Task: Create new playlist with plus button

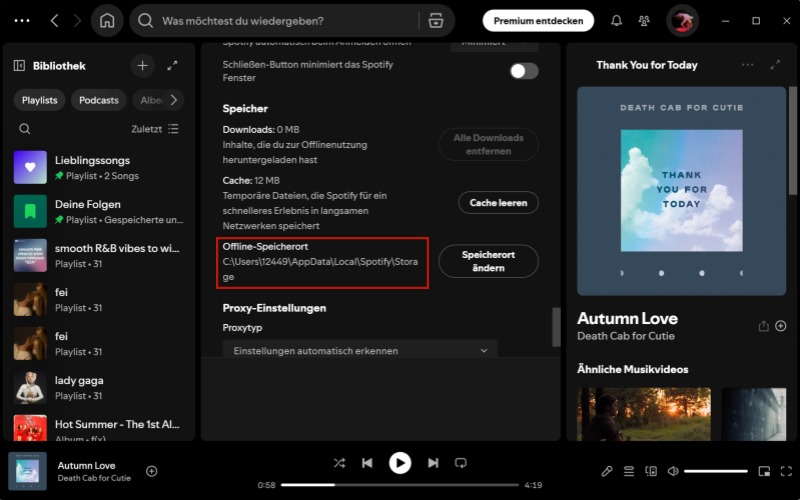Action: pos(142,66)
